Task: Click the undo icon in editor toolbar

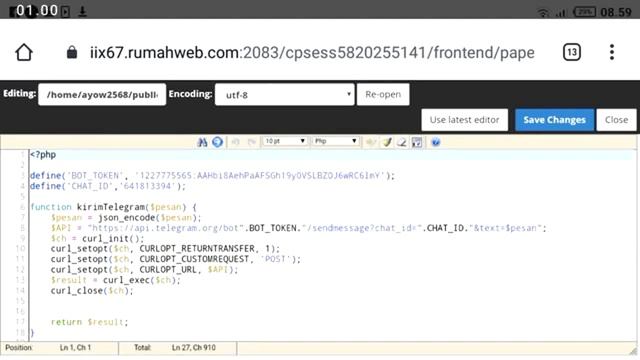Action: [x=236, y=142]
